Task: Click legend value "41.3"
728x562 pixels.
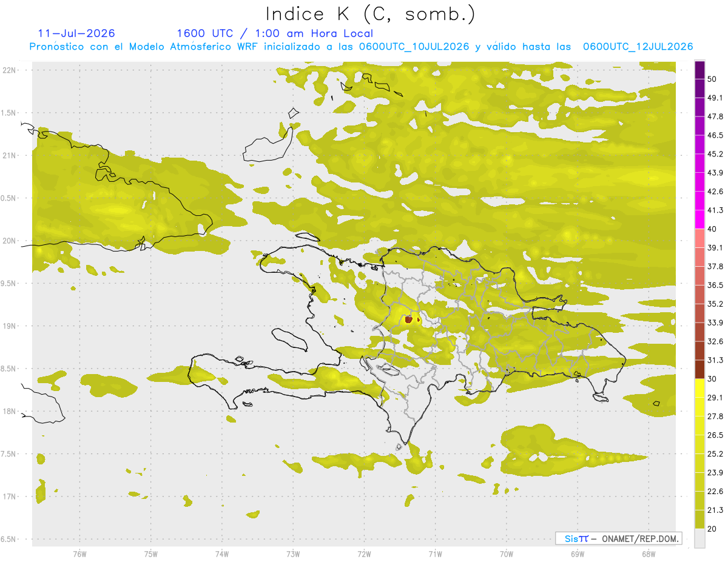Action: coord(715,210)
